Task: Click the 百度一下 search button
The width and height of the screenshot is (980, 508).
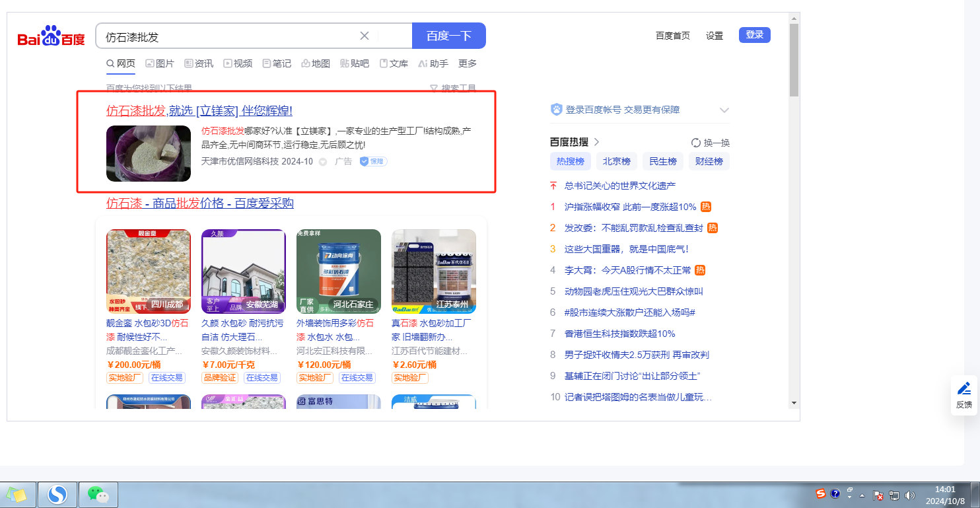Action: 449,36
